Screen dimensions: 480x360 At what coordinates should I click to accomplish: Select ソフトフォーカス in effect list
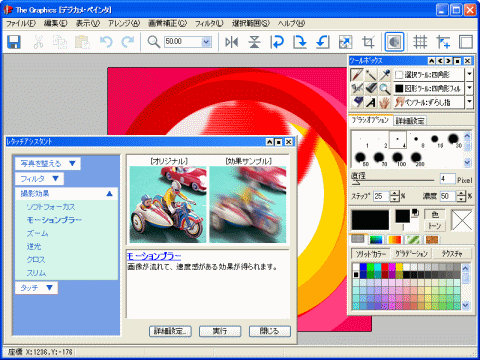51,207
